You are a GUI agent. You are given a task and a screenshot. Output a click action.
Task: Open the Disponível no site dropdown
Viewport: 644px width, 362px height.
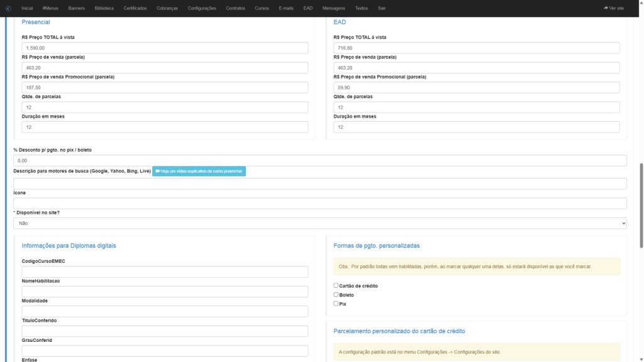tap(320, 223)
